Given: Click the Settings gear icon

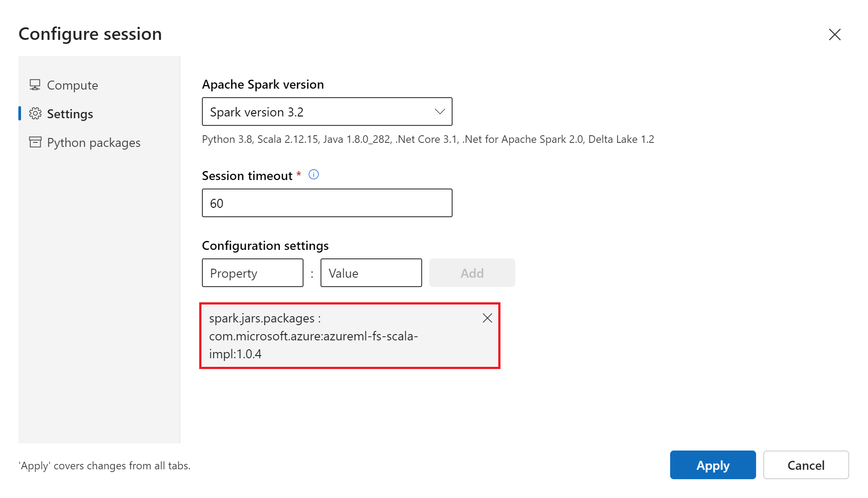Looking at the screenshot, I should pos(35,114).
